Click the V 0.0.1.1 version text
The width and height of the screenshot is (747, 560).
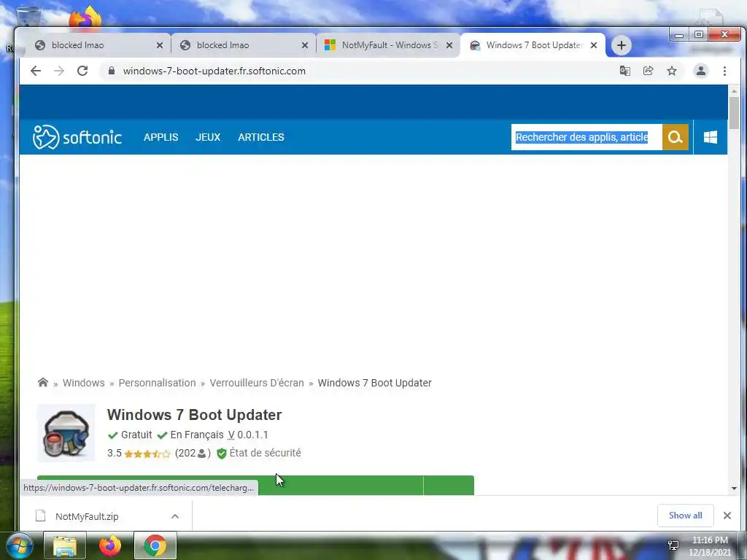(x=248, y=435)
